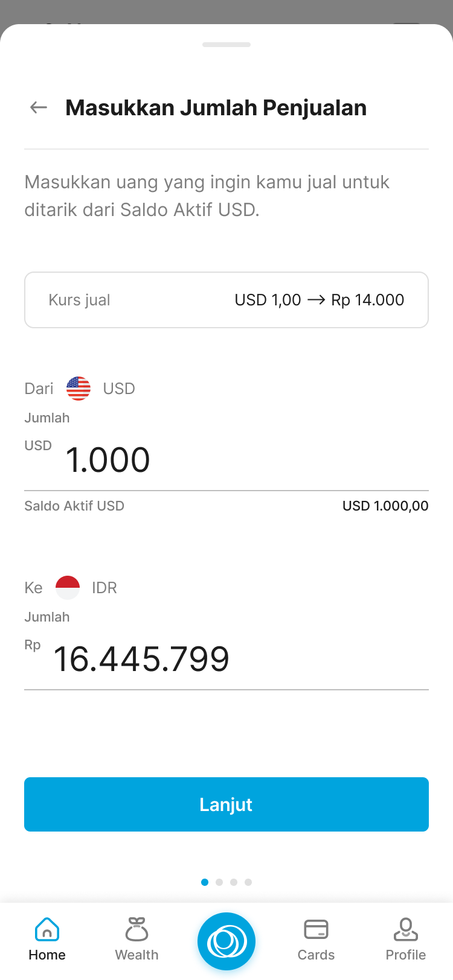Tap the center circular logo button

click(x=226, y=941)
